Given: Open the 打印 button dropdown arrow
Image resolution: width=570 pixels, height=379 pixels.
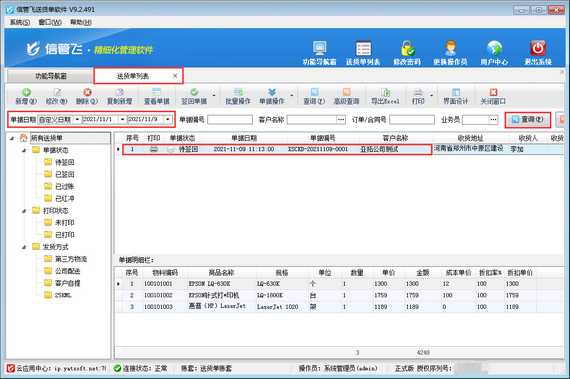Looking at the screenshot, I should pos(432,96).
